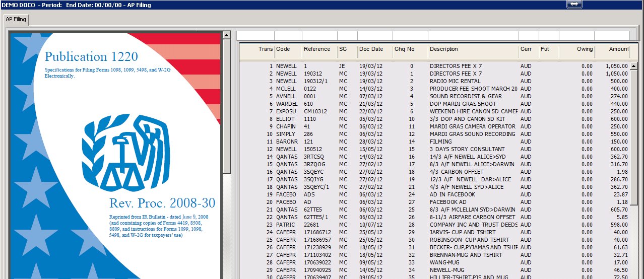The width and height of the screenshot is (644, 279).
Task: Sort by the Trans column header
Action: point(256,49)
